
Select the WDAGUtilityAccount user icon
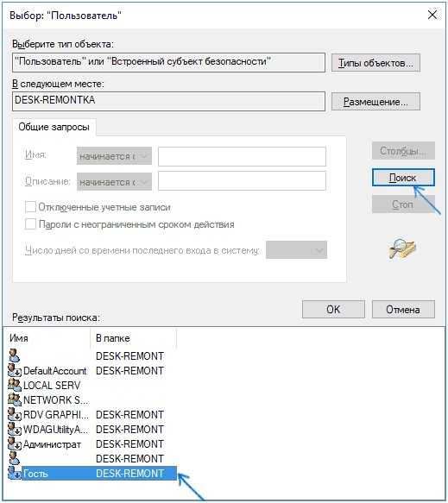[15, 429]
